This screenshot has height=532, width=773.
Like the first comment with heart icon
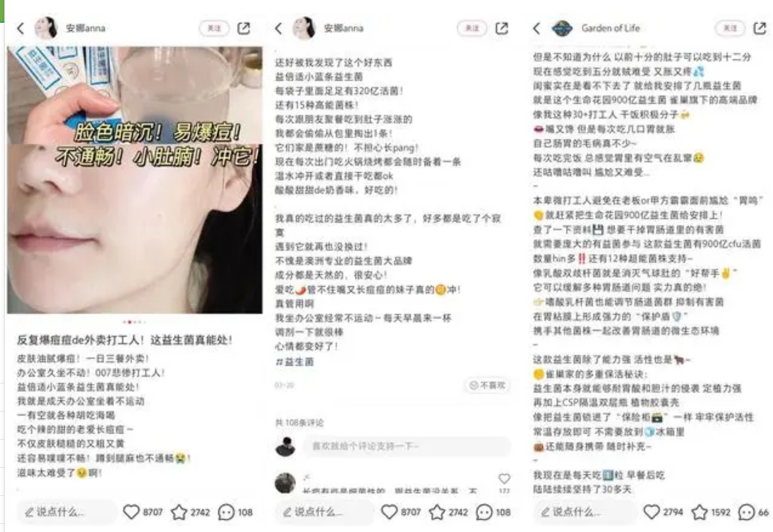tap(504, 479)
